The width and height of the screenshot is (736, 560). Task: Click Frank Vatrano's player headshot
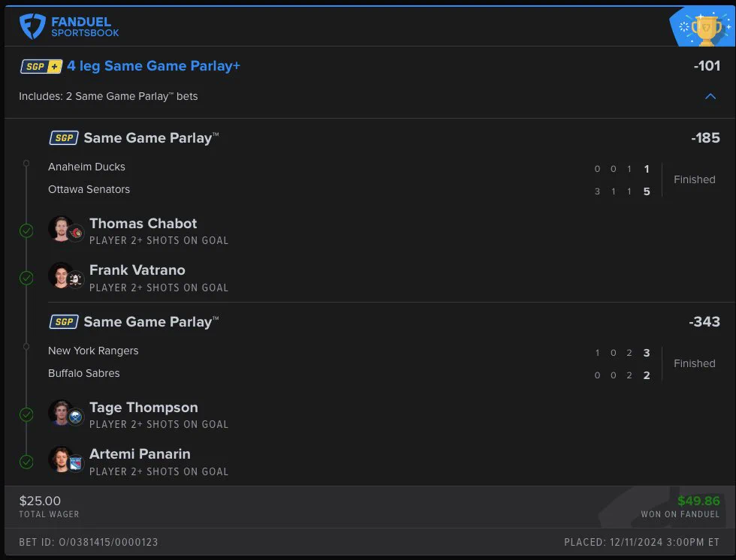click(61, 275)
